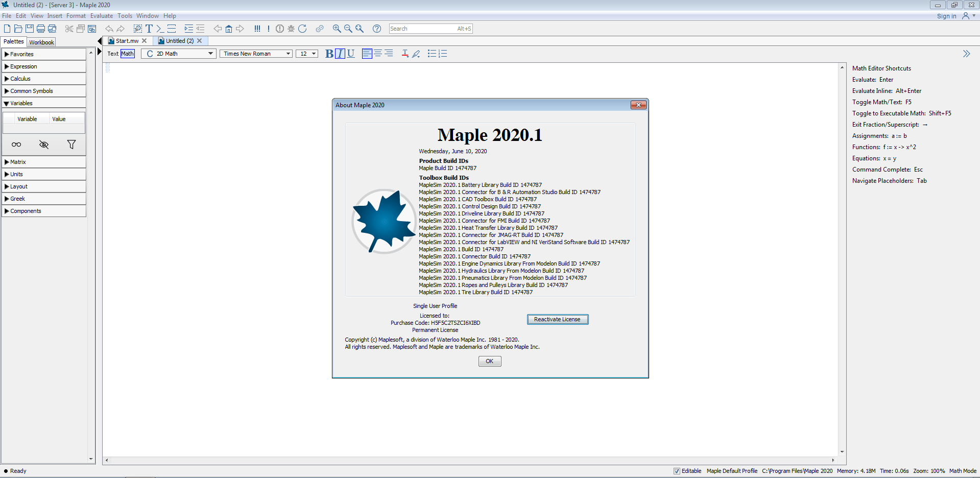980x478 pixels.
Task: Indent the section using the indent icon
Action: click(x=189, y=29)
